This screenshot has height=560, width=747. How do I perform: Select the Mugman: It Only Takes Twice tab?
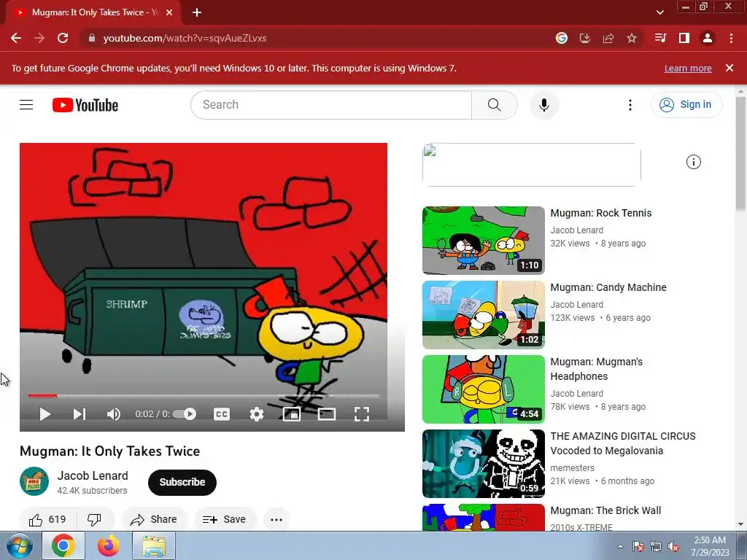point(93,12)
